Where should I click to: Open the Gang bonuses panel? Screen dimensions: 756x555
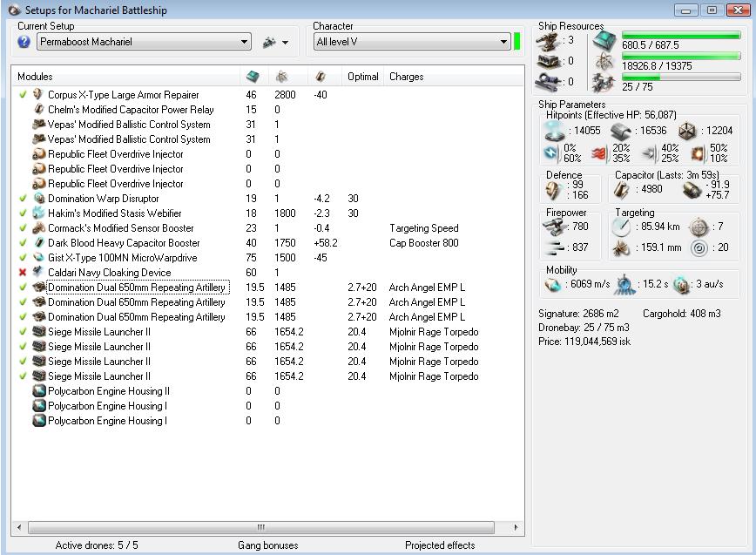267,545
